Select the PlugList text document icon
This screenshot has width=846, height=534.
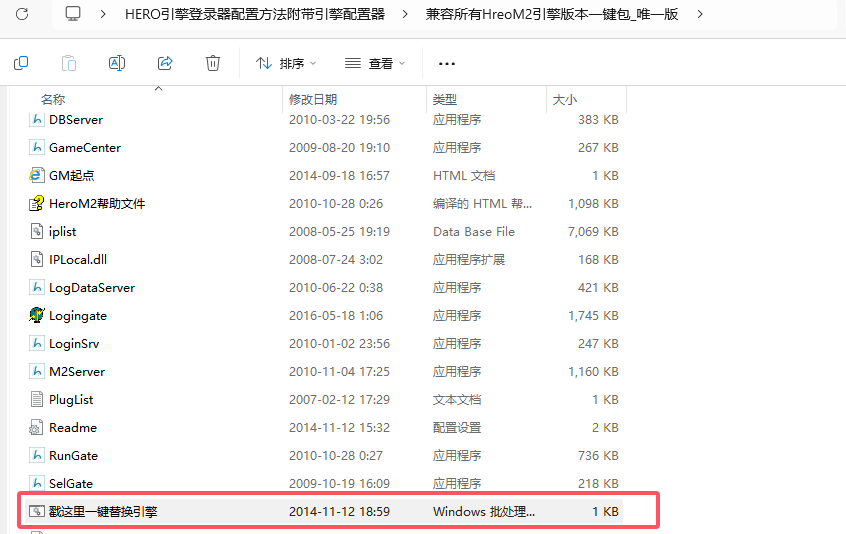[x=36, y=400]
